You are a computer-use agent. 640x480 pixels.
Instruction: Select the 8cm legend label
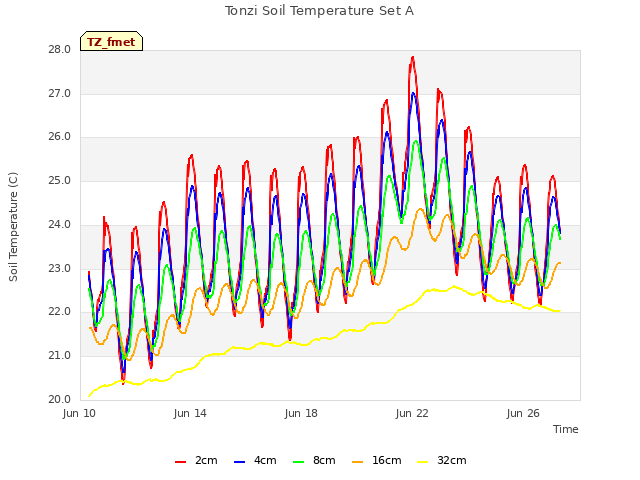pyautogui.click(x=324, y=460)
